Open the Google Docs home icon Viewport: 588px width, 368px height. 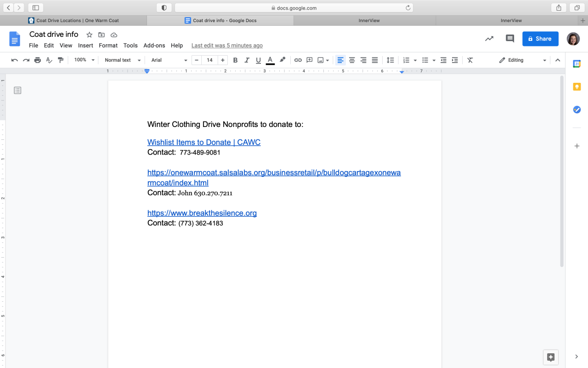pos(15,39)
